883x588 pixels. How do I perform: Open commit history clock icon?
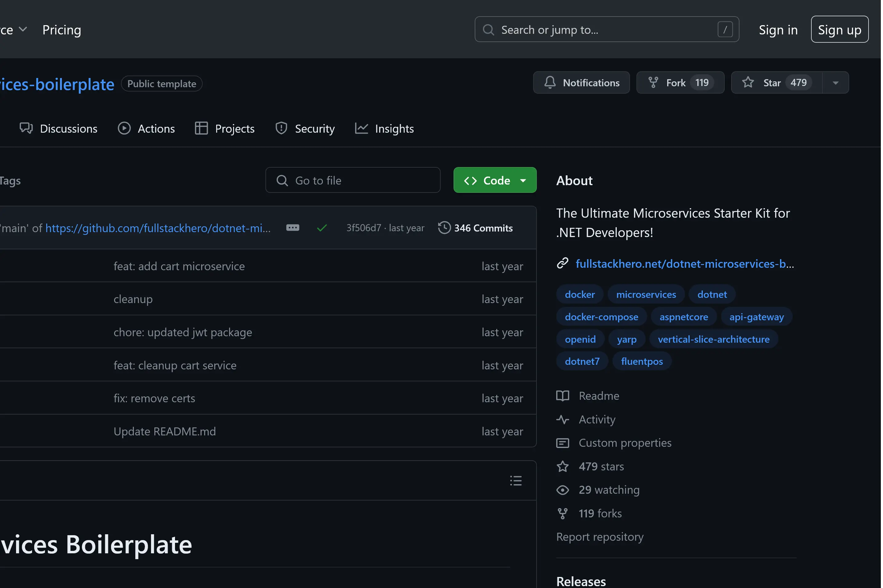pos(444,228)
